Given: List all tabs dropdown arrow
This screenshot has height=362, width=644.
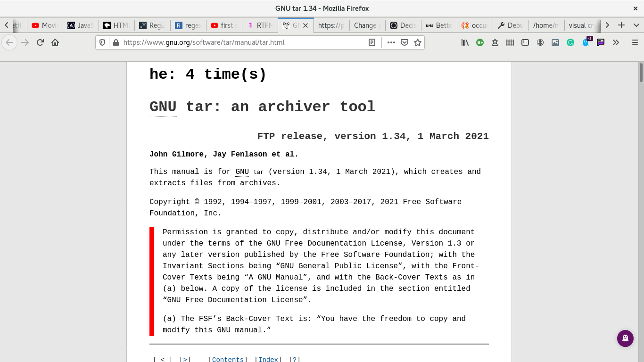Looking at the screenshot, I should pos(636,25).
